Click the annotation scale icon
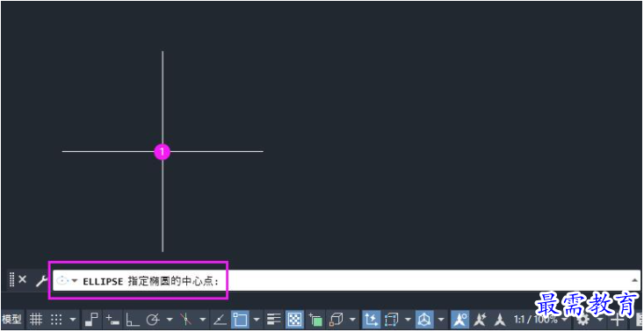 pyautogui.click(x=499, y=319)
